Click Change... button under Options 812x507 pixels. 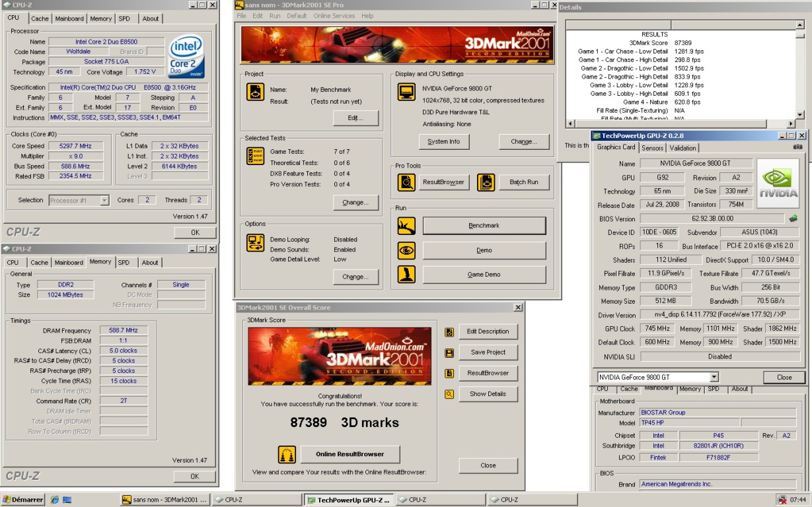(355, 277)
